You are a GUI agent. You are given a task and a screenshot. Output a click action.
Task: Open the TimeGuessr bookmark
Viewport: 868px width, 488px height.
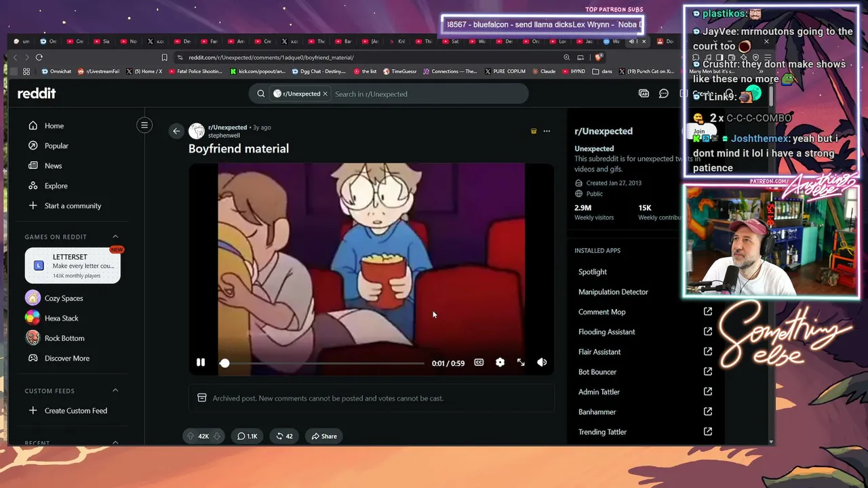tap(400, 71)
